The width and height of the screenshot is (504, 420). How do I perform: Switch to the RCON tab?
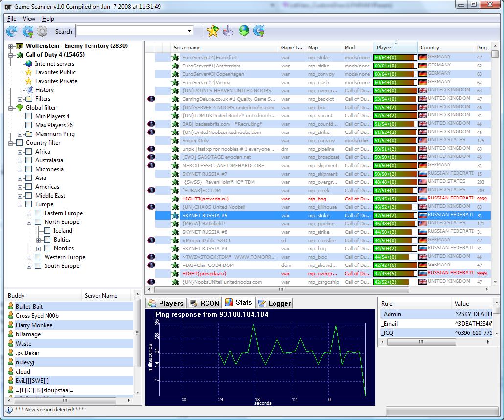point(204,303)
